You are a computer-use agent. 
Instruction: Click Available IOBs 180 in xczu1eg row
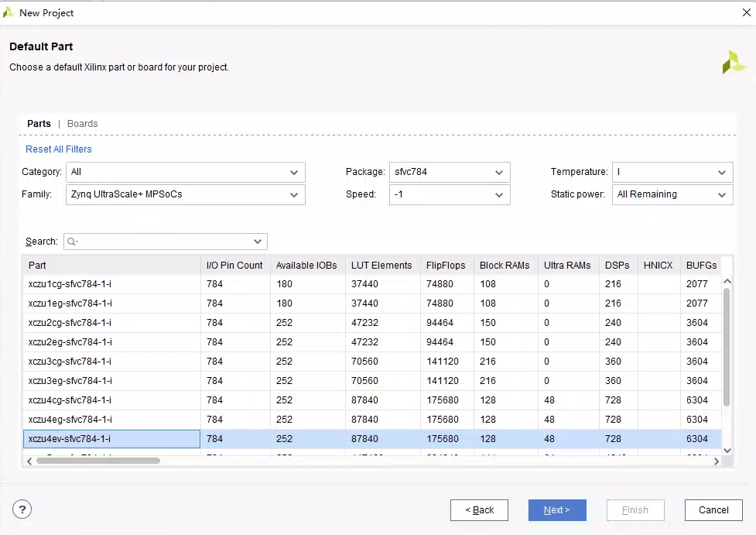coord(285,304)
